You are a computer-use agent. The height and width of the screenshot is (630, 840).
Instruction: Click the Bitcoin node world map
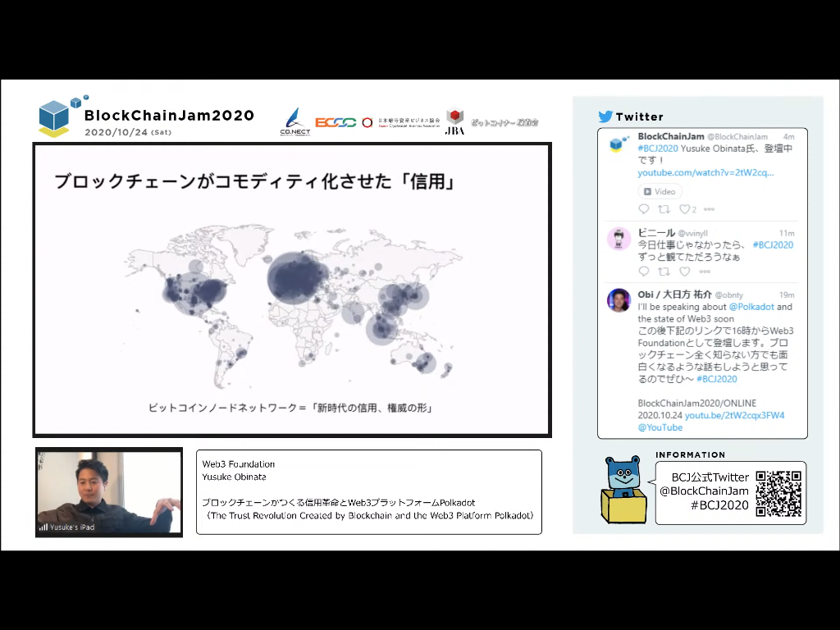[x=294, y=308]
